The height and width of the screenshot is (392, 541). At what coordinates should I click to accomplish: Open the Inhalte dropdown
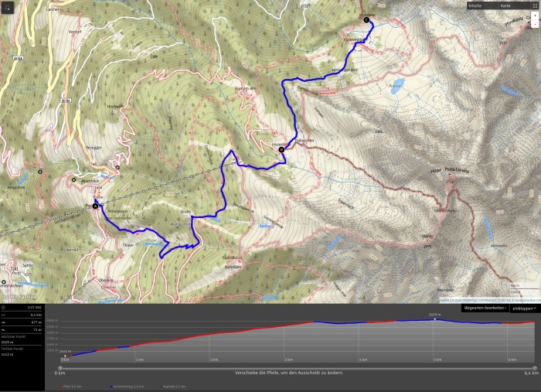click(478, 5)
